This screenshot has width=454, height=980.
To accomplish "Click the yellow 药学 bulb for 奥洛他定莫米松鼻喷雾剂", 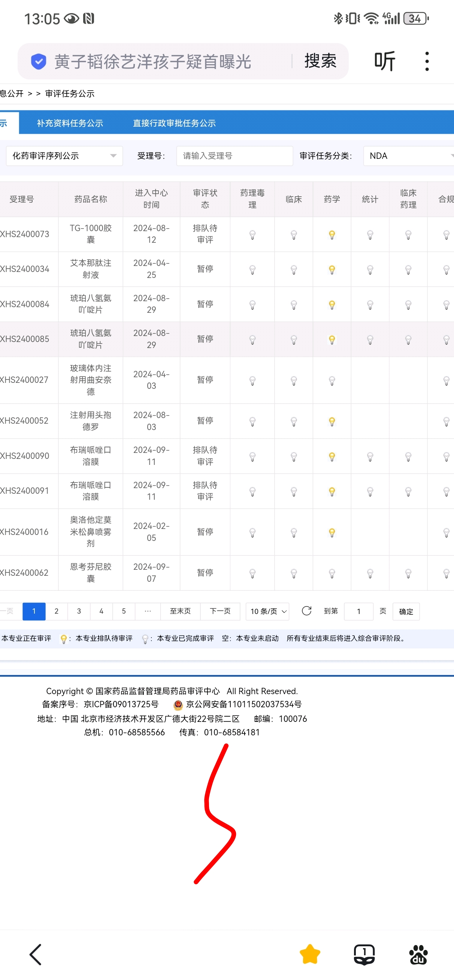I will coord(332,533).
